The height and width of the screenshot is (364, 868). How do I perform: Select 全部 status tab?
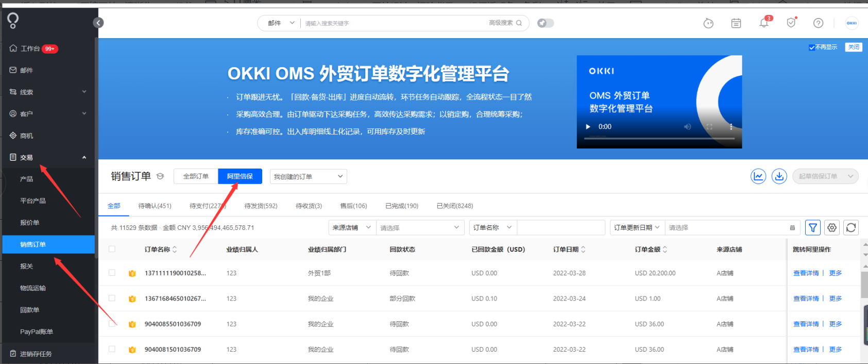click(x=114, y=206)
